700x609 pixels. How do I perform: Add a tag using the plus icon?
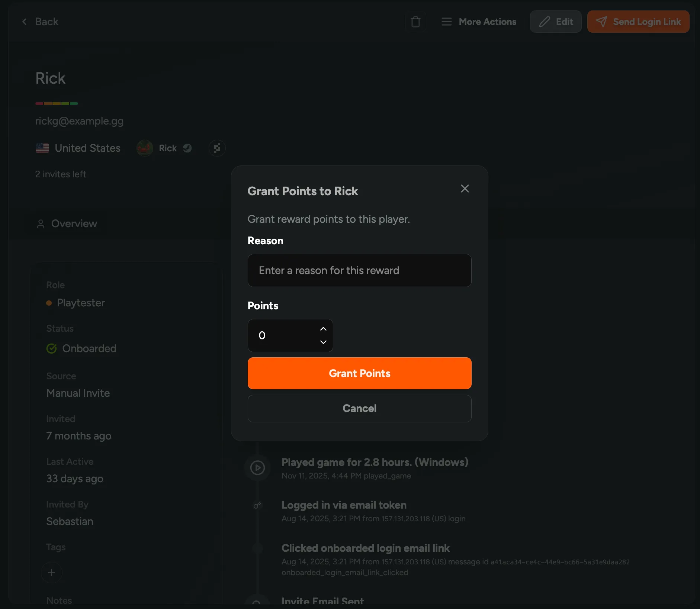pos(51,573)
